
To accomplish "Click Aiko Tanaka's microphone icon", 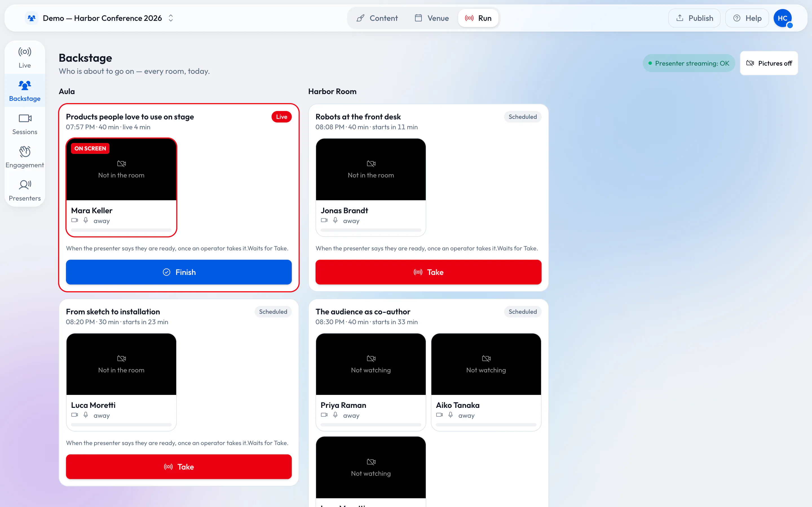I will click(451, 415).
